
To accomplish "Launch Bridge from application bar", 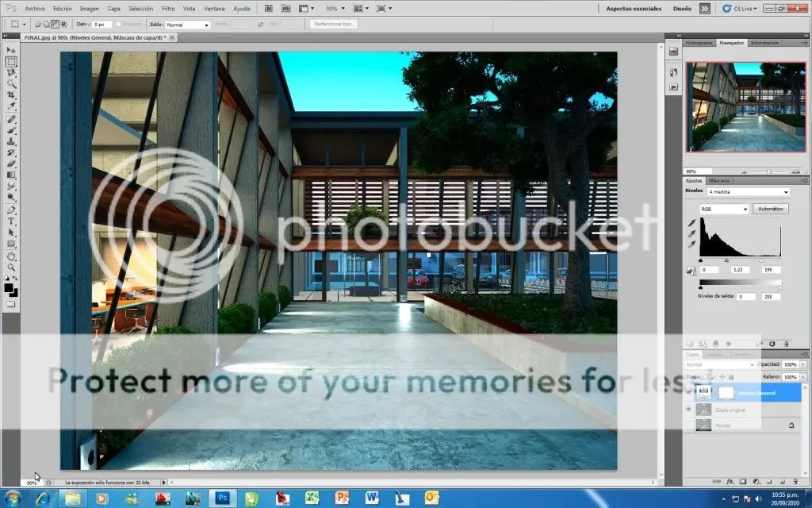I will pos(269,8).
